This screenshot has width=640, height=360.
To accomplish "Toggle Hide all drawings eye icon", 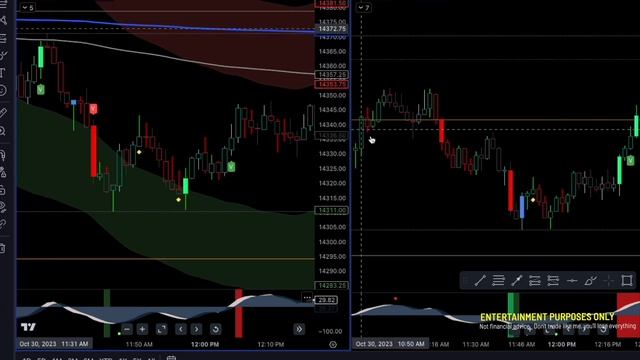I will coord(3,207).
